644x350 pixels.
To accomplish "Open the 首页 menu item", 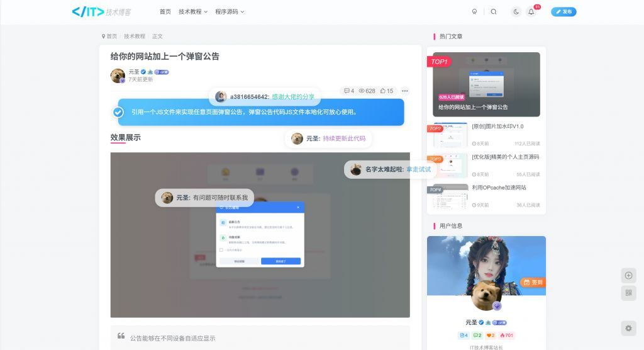I will tap(165, 11).
